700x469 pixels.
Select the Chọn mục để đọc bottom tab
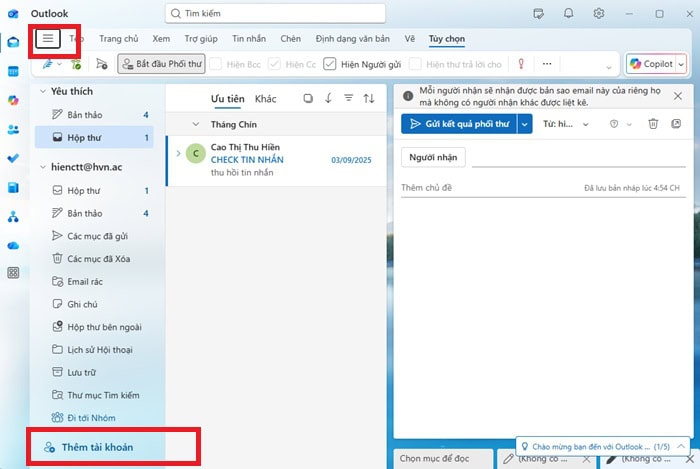443,458
